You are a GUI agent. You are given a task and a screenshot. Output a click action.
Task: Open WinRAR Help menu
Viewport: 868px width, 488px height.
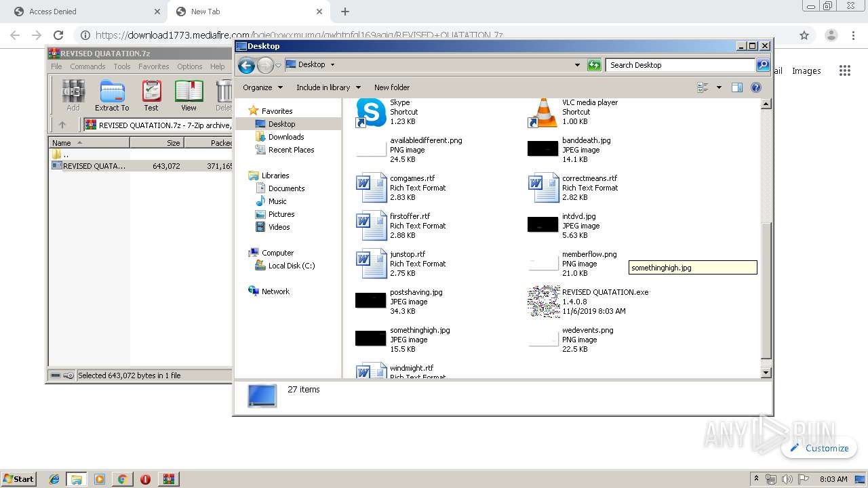[x=217, y=66]
